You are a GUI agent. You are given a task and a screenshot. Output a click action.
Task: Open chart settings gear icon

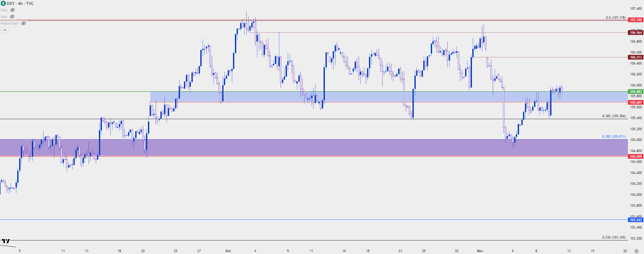[636, 251]
